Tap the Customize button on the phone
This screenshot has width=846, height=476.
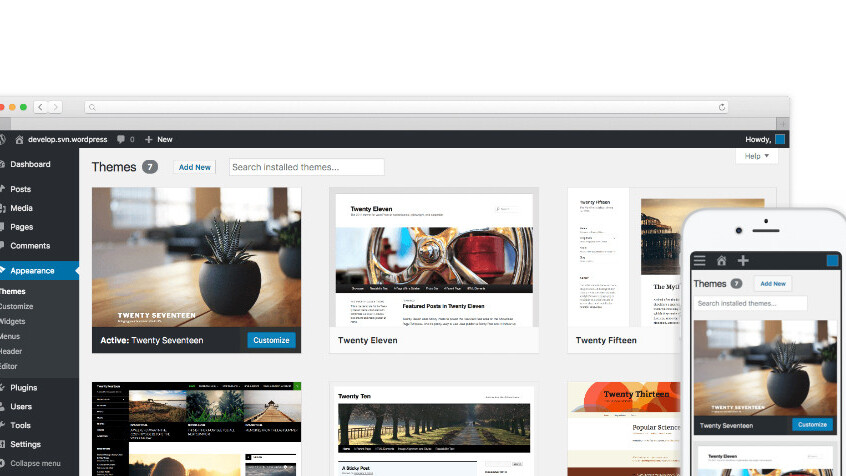pos(812,424)
